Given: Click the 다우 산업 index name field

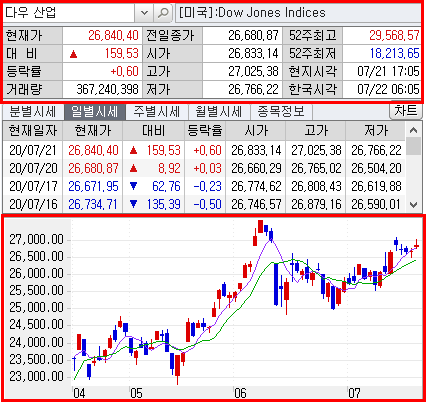Looking at the screenshot, I should click(x=69, y=13).
